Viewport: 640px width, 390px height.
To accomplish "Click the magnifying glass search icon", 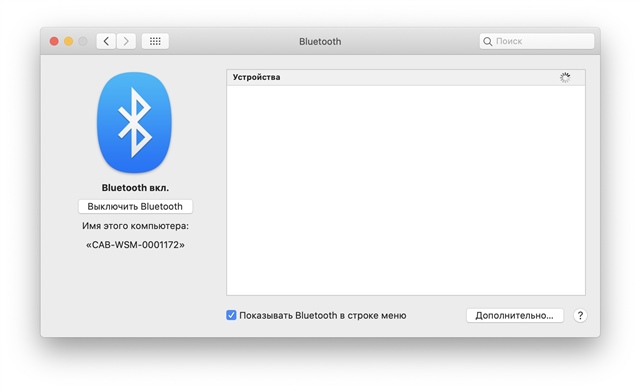I will click(487, 41).
